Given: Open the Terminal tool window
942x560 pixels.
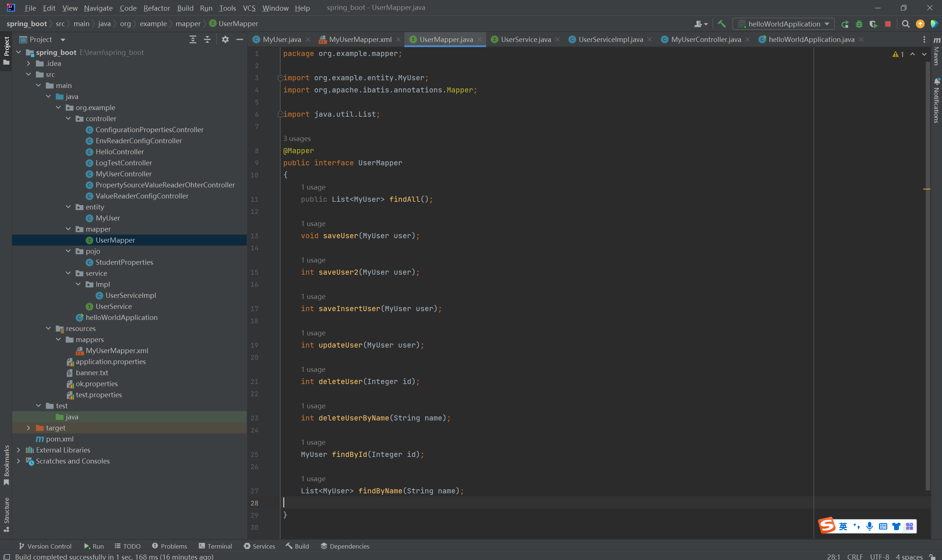Looking at the screenshot, I should [215, 546].
